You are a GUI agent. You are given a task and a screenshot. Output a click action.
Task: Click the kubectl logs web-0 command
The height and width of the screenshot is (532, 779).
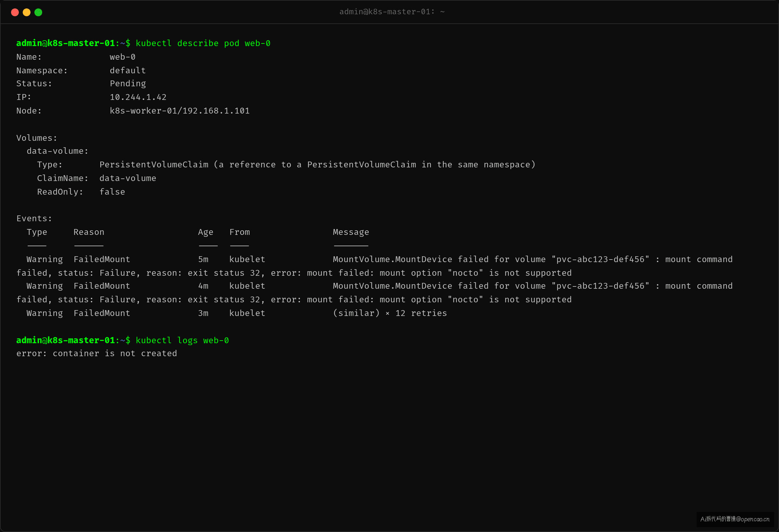coord(182,340)
